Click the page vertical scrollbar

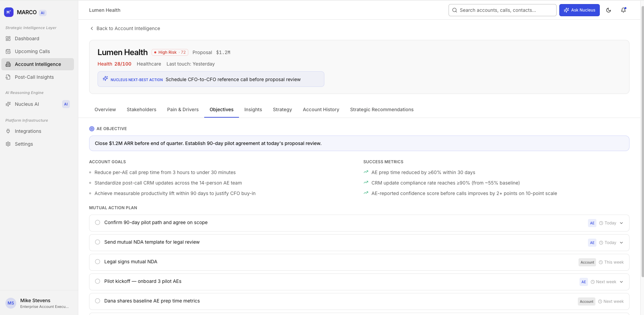[642, 142]
